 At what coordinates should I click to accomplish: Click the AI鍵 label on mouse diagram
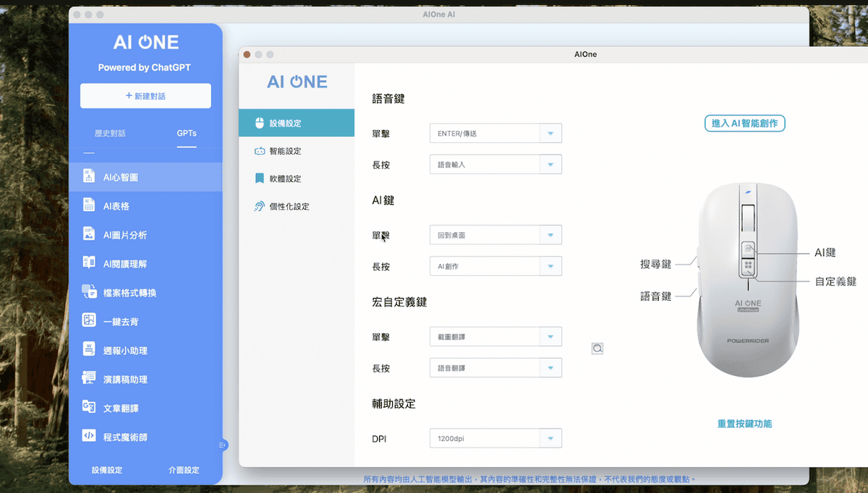(825, 252)
